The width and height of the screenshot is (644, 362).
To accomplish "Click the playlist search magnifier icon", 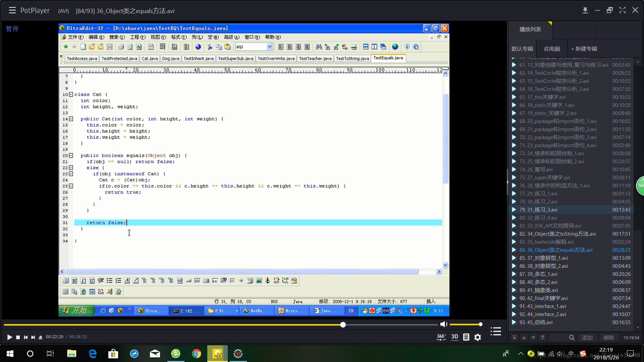I will [572, 338].
